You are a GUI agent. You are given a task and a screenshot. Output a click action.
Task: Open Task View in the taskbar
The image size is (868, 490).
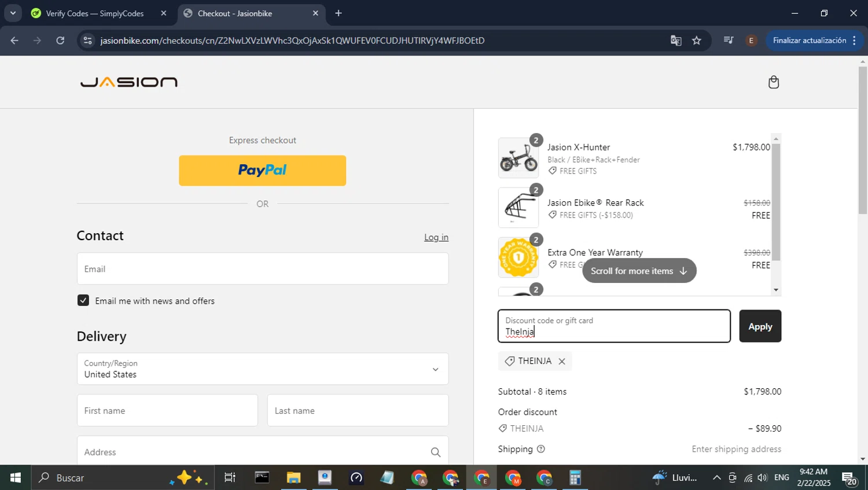(x=230, y=478)
